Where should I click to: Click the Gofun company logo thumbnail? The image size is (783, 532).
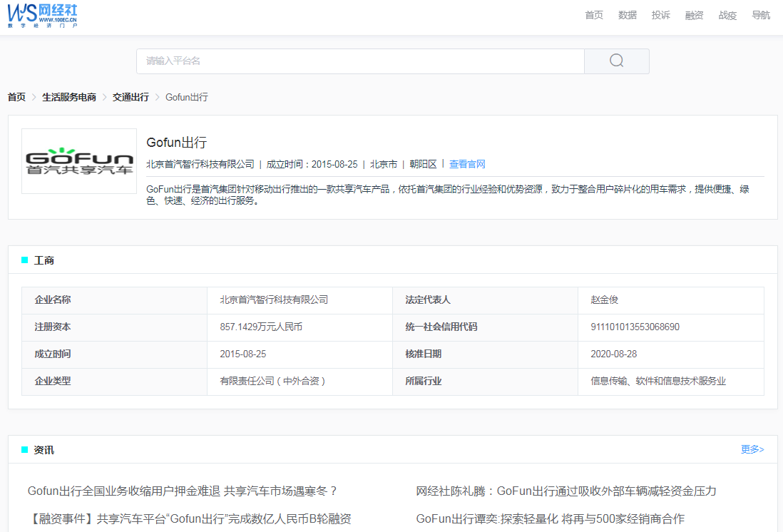point(79,161)
